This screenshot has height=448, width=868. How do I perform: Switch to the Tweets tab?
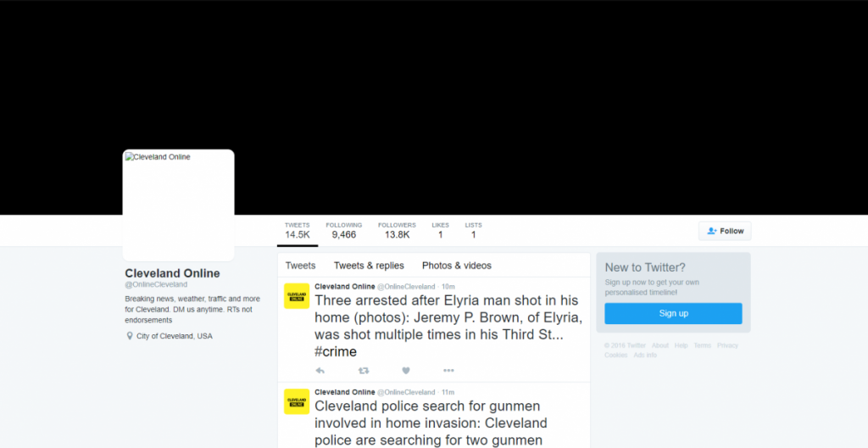[x=300, y=266]
